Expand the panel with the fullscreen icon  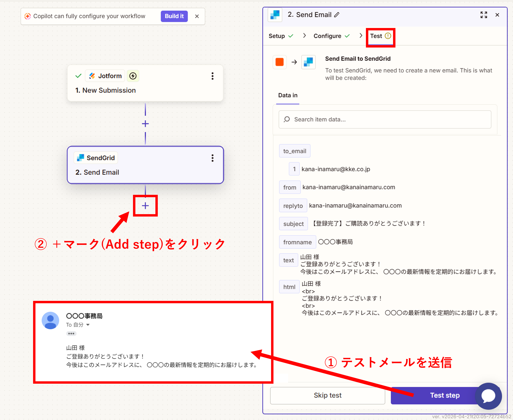click(x=483, y=15)
